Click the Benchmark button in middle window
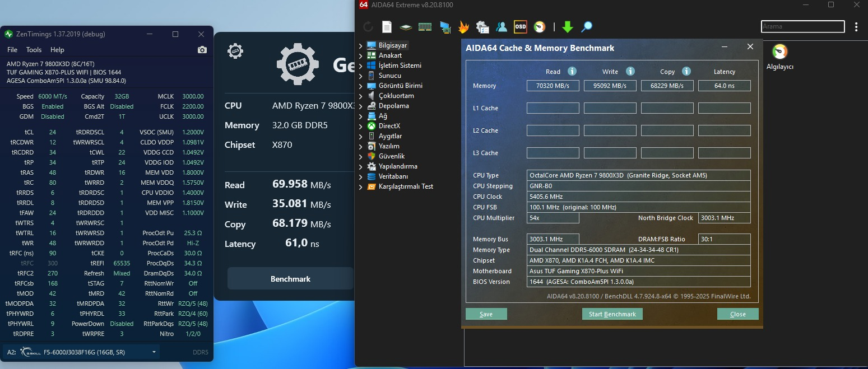Image resolution: width=868 pixels, height=369 pixels. click(290, 278)
